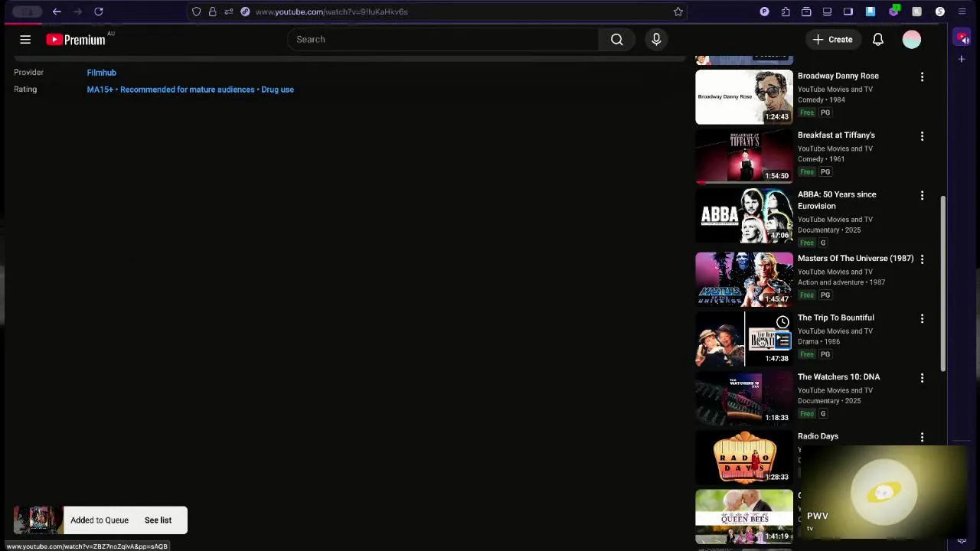Image resolution: width=980 pixels, height=551 pixels.
Task: Open Breakfast at Tiffany's title link
Action: click(836, 135)
